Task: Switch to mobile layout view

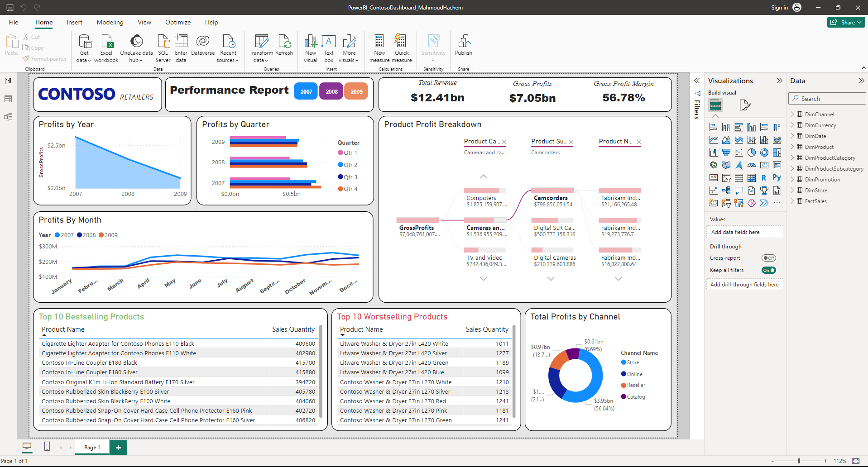Action: [47, 447]
